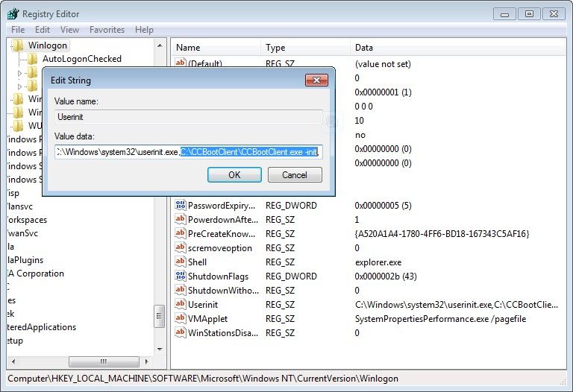Screen dimensions: 573x392
Task: Click the WinStationsDisabled value icon
Action: 180,332
